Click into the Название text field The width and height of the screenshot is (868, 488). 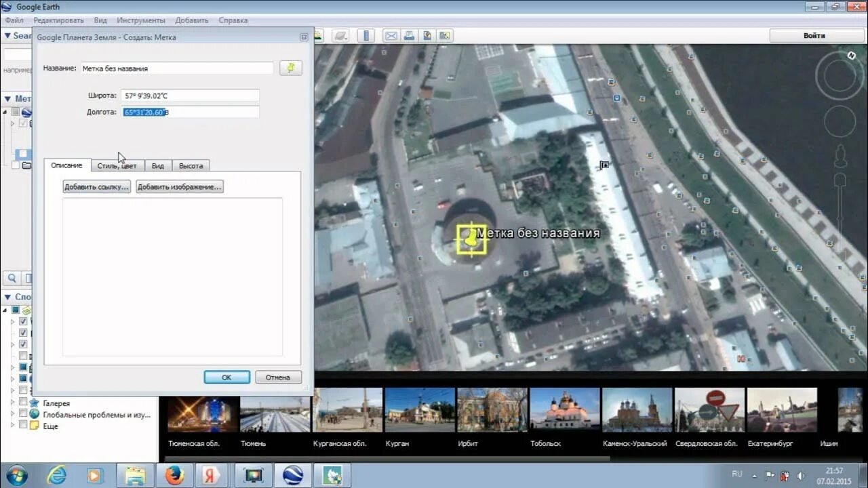177,68
